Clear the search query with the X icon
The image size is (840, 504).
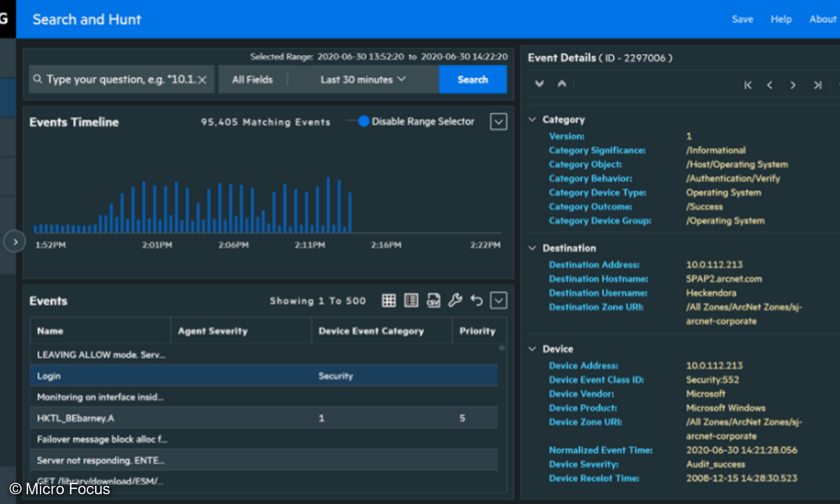tap(202, 80)
